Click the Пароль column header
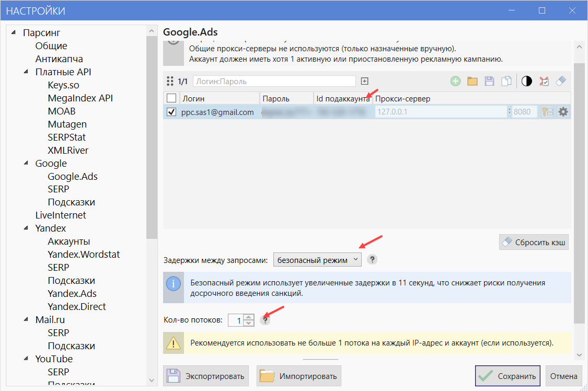 (x=286, y=99)
